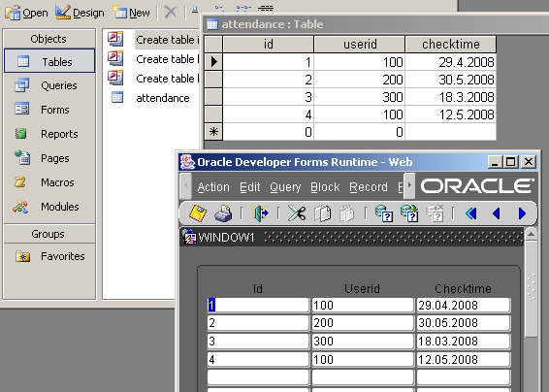
Task: Click the Cut scissors icon
Action: coord(297,213)
